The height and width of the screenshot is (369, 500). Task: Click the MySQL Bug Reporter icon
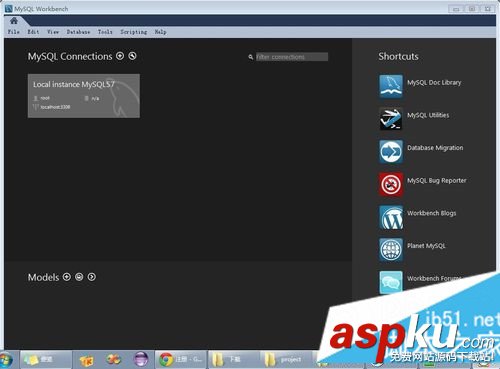(391, 184)
